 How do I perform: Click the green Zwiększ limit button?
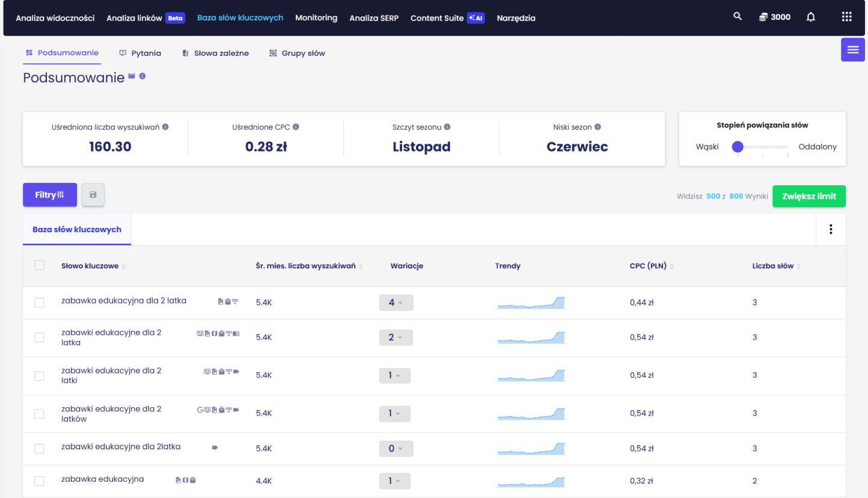[x=809, y=196]
